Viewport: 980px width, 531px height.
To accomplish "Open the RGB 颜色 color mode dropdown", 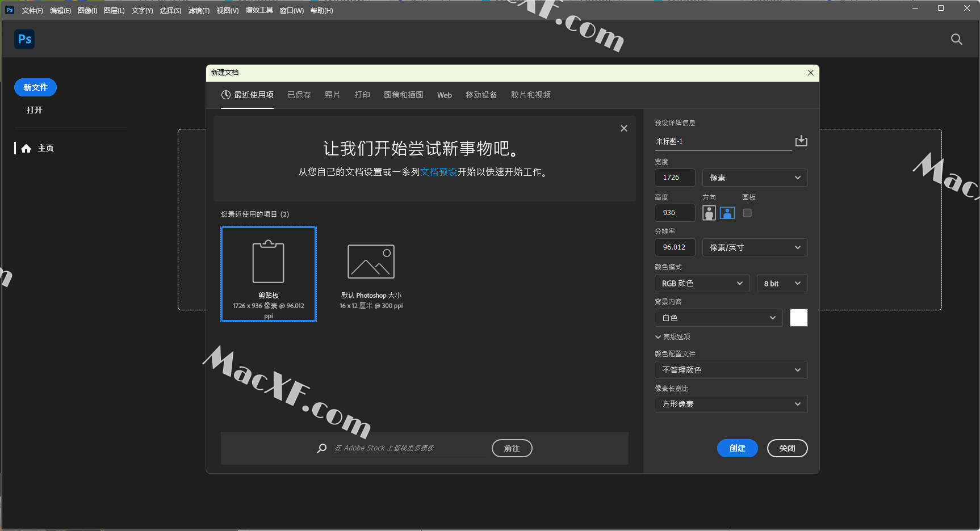I will tap(702, 283).
